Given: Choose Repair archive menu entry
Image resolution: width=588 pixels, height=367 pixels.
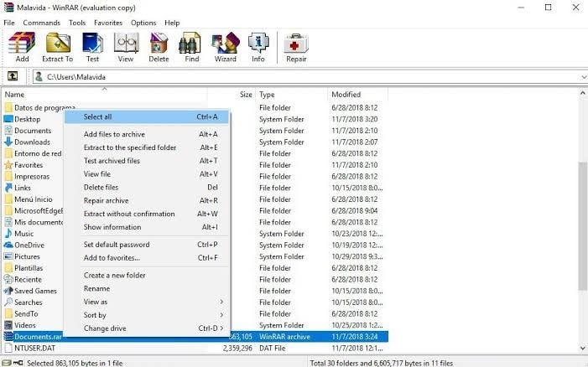Looking at the screenshot, I should coord(147,201).
